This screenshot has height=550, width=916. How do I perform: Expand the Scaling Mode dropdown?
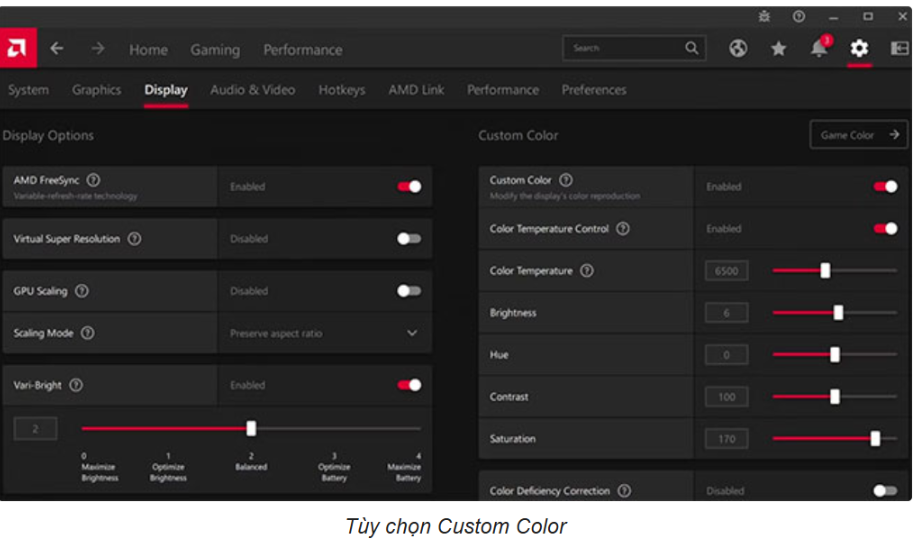412,333
